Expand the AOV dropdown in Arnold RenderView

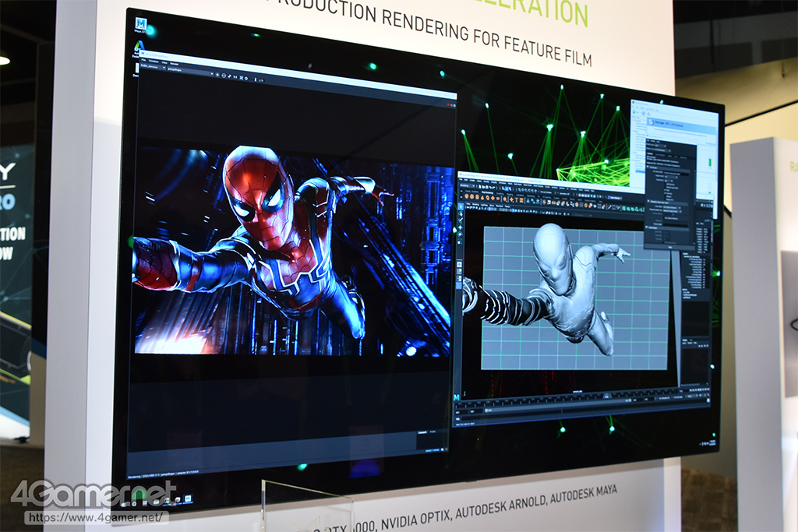click(x=154, y=67)
